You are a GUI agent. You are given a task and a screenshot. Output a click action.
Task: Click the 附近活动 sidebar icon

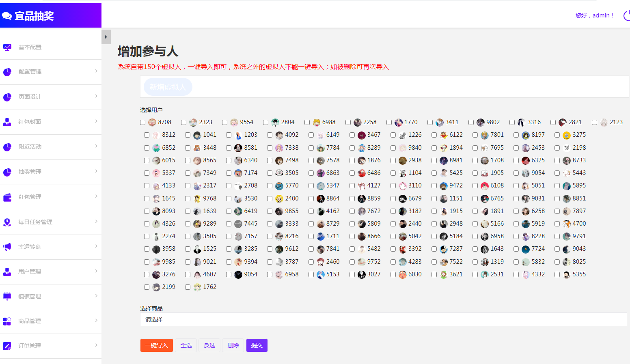pos(7,147)
